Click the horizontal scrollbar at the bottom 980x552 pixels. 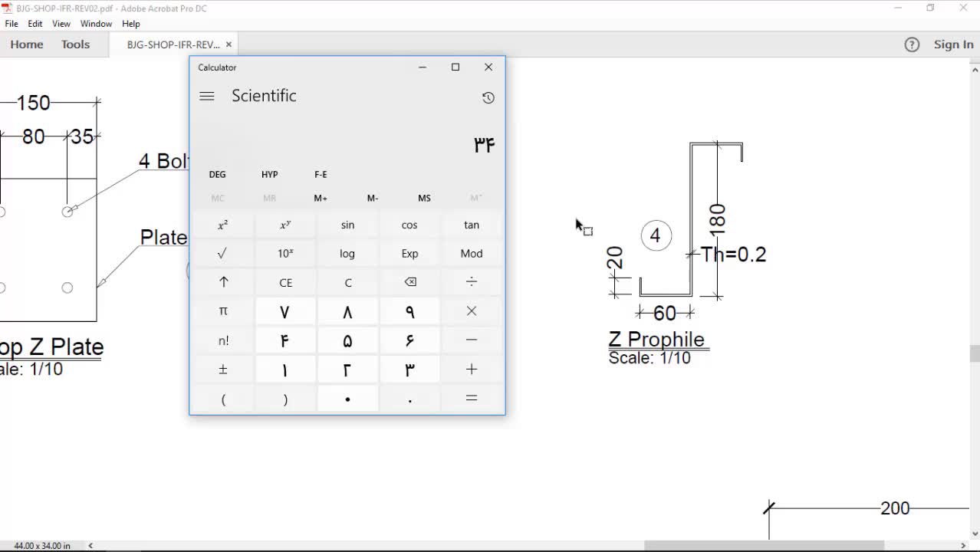(763, 546)
